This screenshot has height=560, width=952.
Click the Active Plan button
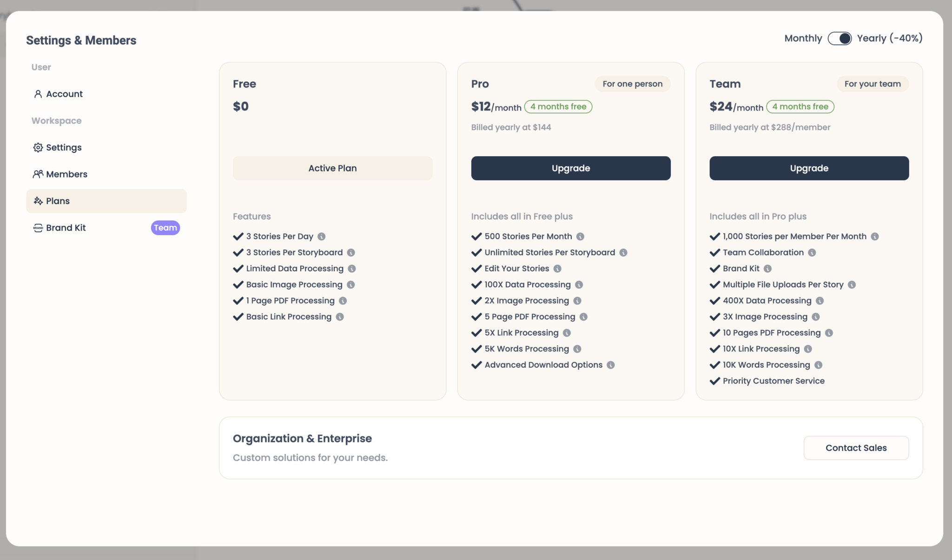[332, 168]
